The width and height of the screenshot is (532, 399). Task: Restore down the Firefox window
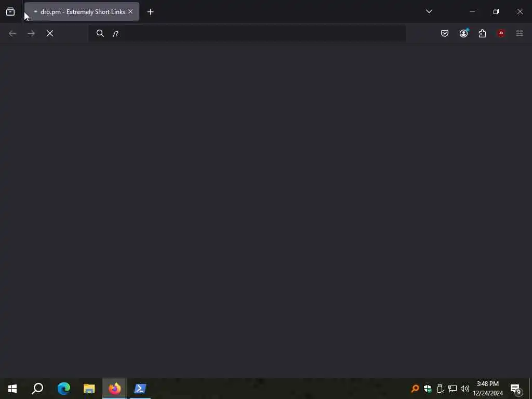[x=496, y=11]
